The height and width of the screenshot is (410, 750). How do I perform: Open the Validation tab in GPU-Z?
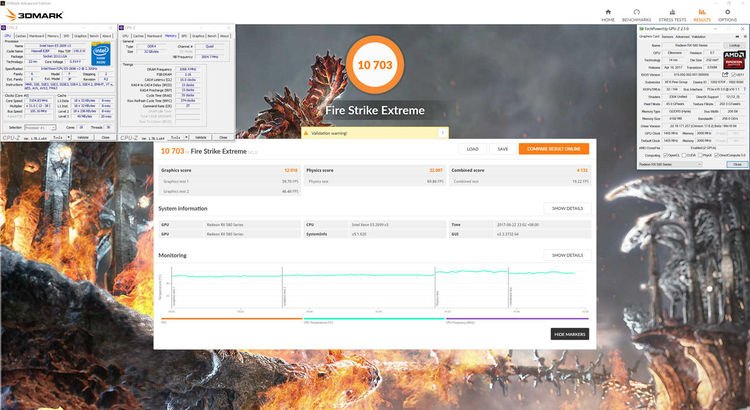[x=698, y=36]
